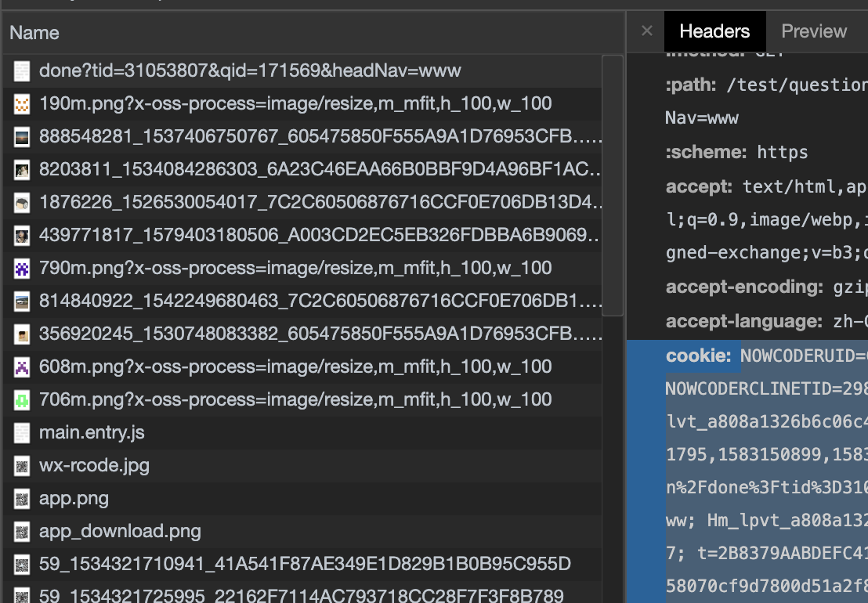Select the 814840922_1542249680463 image request
This screenshot has height=603, width=868.
pos(302,301)
